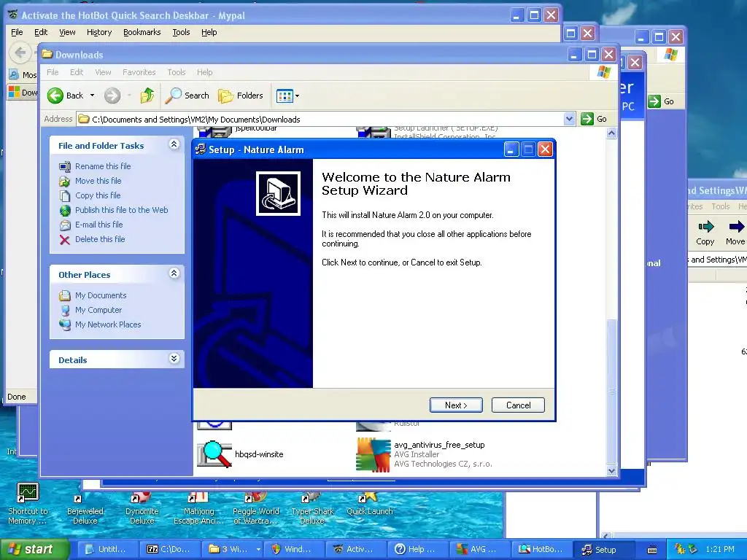Screen dimensions: 747x560
Task: Toggle the Folders pane button
Action: point(241,96)
